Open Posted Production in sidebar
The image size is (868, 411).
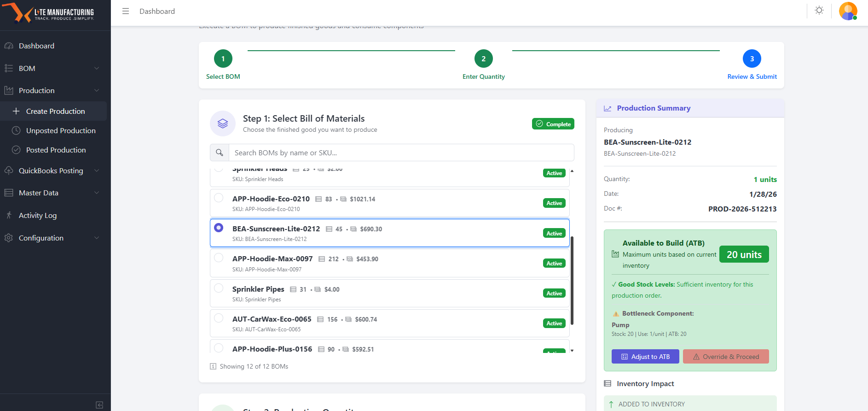[53, 150]
